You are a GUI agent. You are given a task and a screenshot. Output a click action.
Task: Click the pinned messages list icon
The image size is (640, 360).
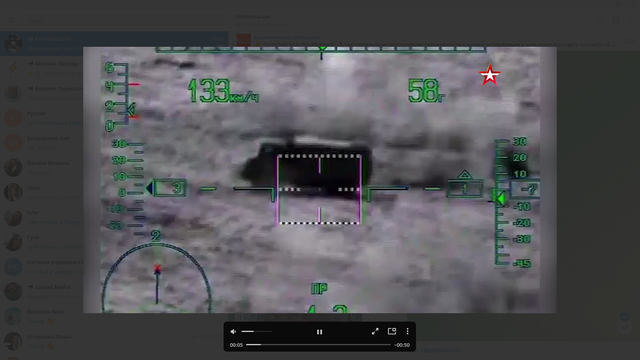click(630, 41)
